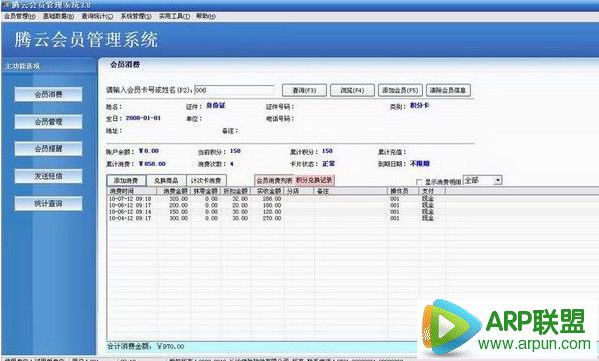Click the app icon in the title bar
Screen dimensions: 599x361
click(5, 5)
